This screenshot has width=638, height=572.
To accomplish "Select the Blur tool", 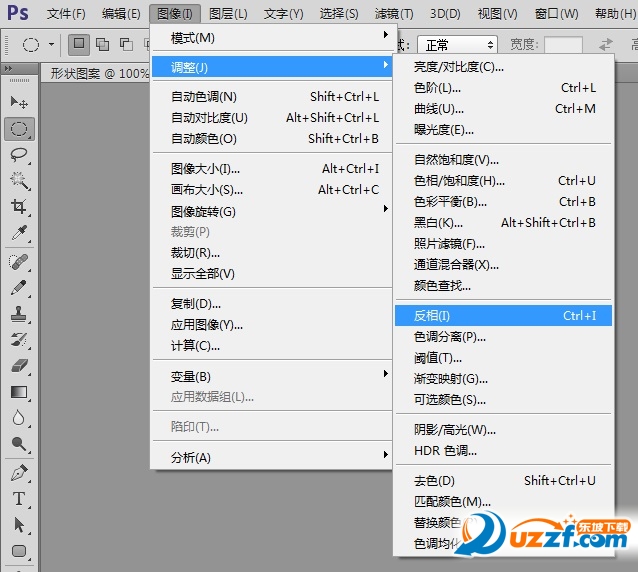I will (19, 418).
